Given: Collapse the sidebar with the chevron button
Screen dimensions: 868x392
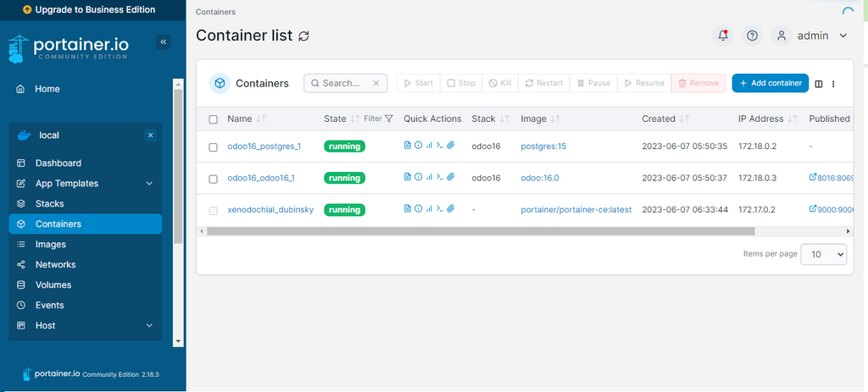Looking at the screenshot, I should pos(164,42).
